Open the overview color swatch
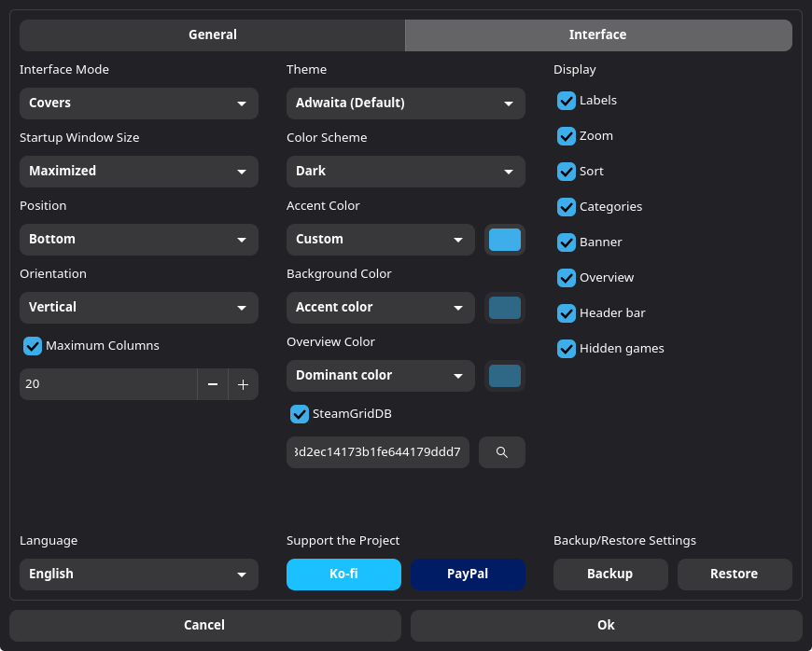The height and width of the screenshot is (651, 812). click(505, 376)
